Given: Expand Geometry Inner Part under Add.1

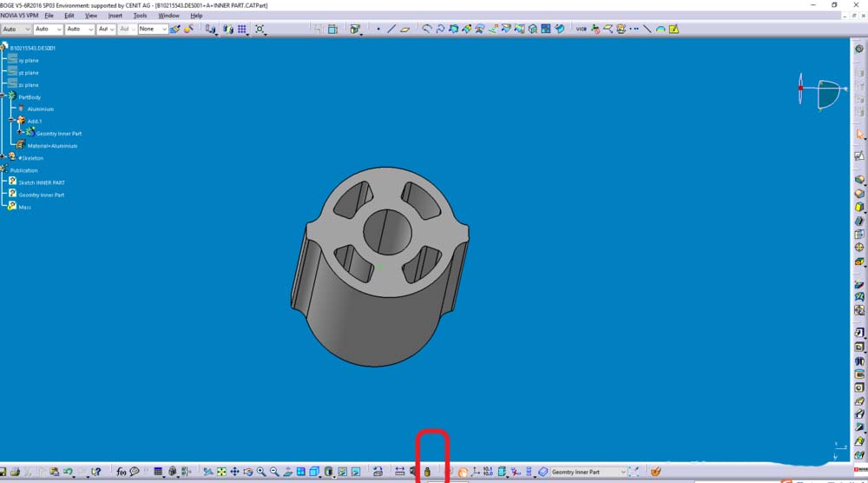Looking at the screenshot, I should 20,132.
